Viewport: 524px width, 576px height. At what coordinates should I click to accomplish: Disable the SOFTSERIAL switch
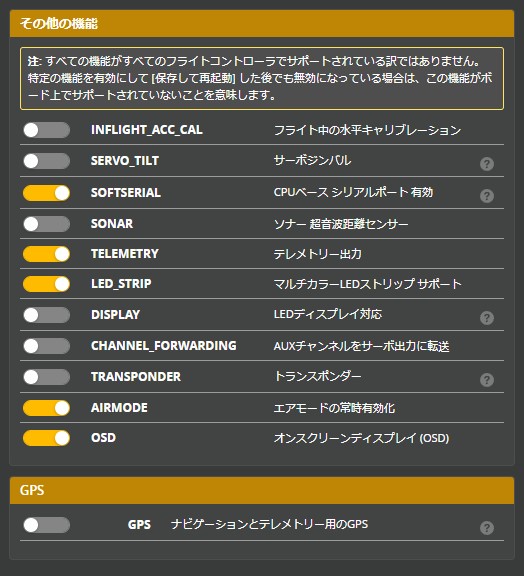point(46,193)
